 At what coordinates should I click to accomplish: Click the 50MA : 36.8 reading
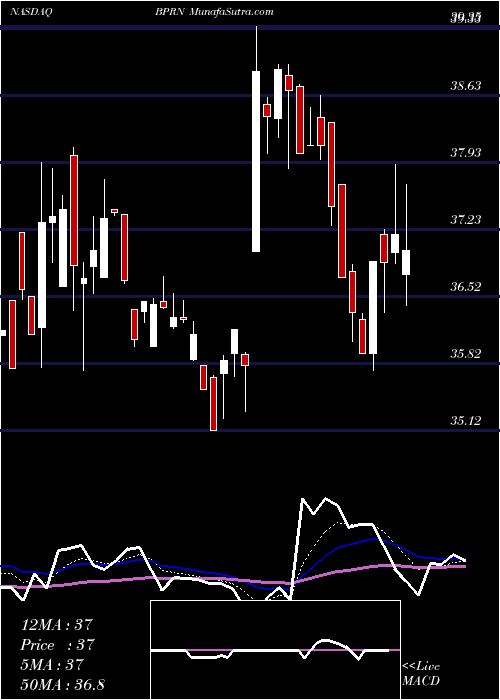click(x=62, y=684)
